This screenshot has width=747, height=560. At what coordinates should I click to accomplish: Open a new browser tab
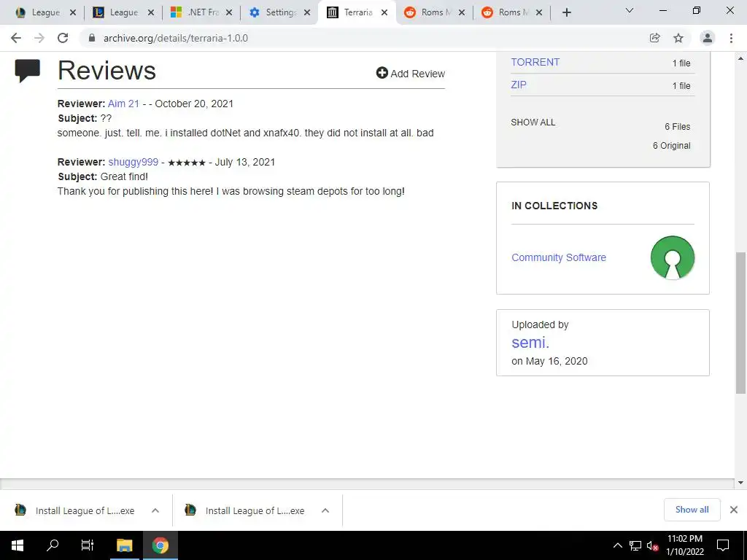[566, 12]
